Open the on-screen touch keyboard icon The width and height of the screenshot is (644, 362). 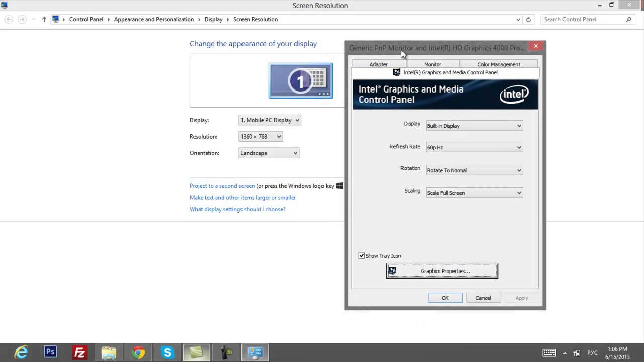[x=549, y=353]
